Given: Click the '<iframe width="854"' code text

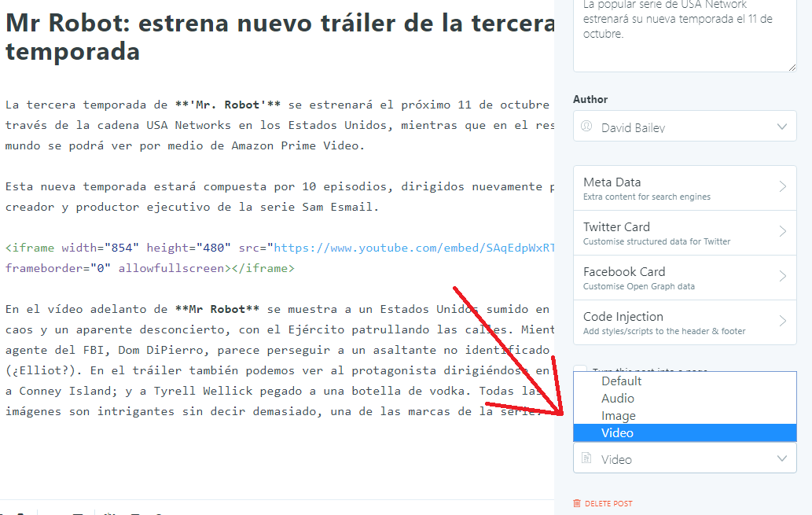Looking at the screenshot, I should click(72, 248).
